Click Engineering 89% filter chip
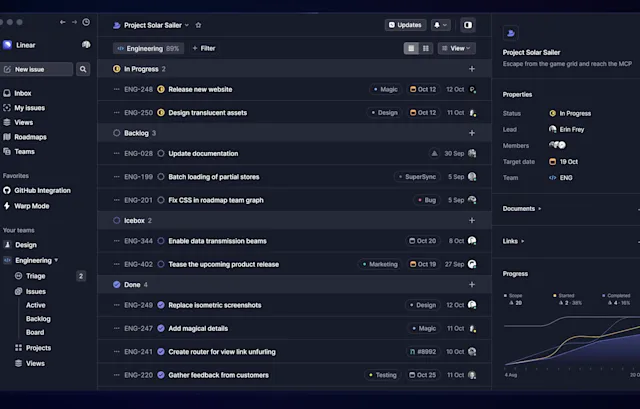 point(148,49)
